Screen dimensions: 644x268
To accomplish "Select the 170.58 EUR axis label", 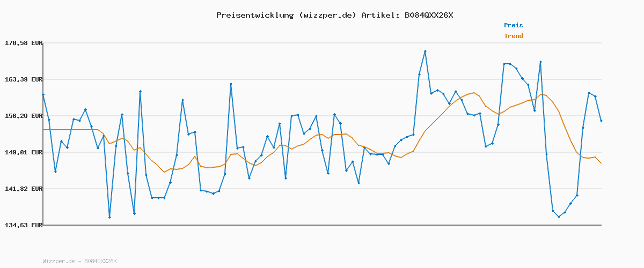I will click(24, 43).
